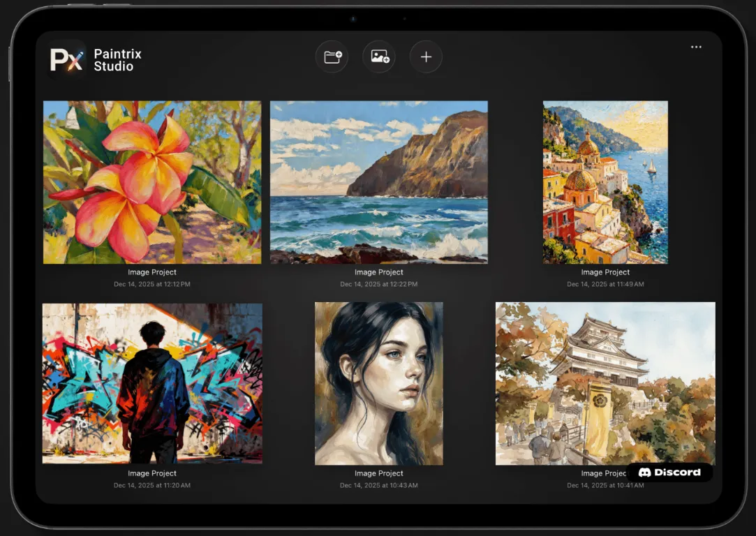The width and height of the screenshot is (756, 536).
Task: Open the three-dot more options menu
Action: coord(696,47)
